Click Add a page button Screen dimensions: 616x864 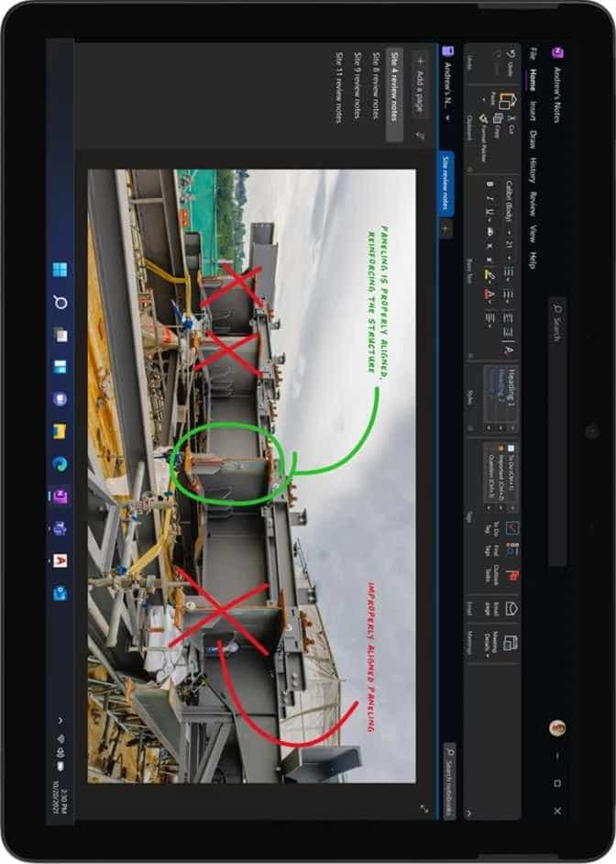click(x=421, y=84)
